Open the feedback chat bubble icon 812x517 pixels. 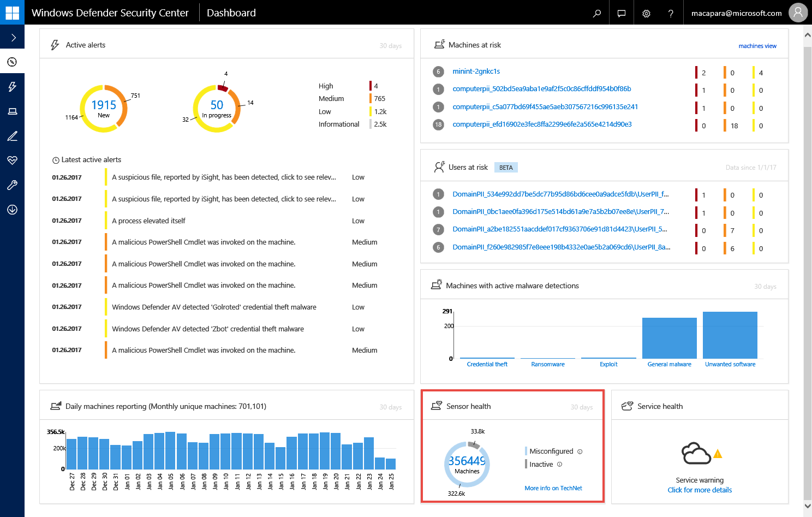pyautogui.click(x=622, y=13)
